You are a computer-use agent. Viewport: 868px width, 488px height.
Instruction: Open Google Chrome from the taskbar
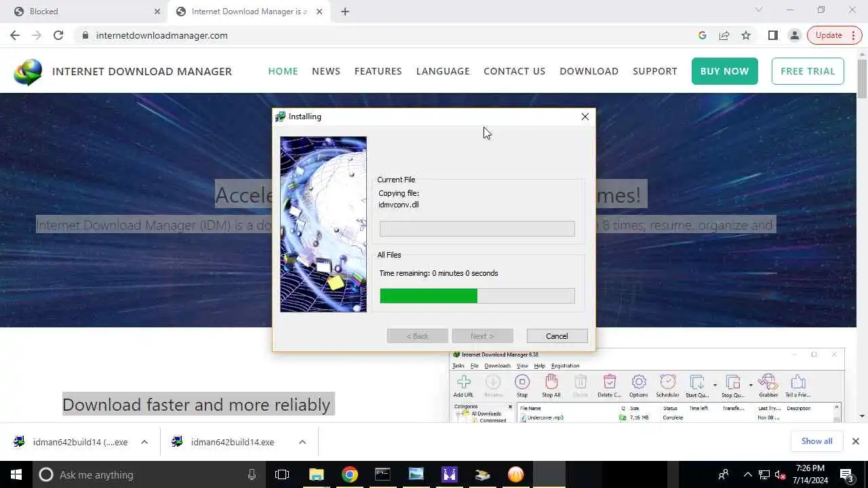tap(349, 474)
